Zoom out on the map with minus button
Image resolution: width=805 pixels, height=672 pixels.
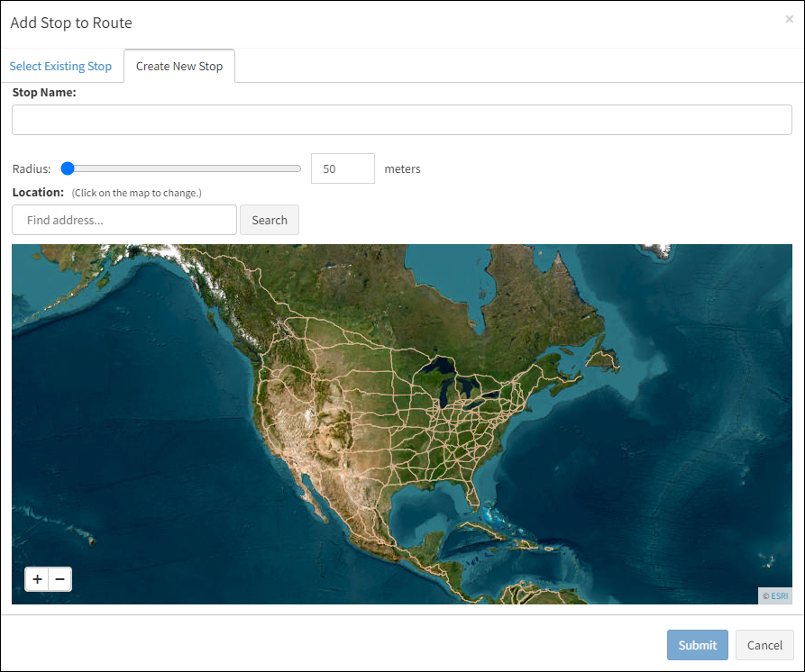pos(60,579)
